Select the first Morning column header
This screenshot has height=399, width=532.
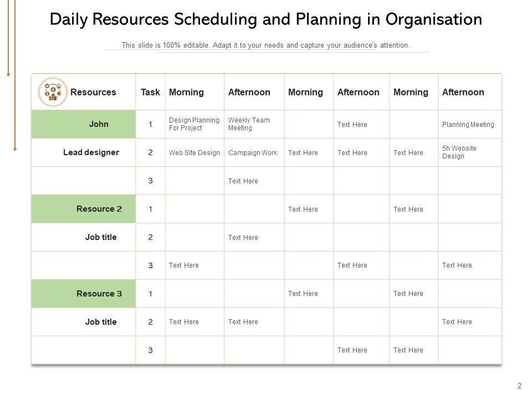186,93
